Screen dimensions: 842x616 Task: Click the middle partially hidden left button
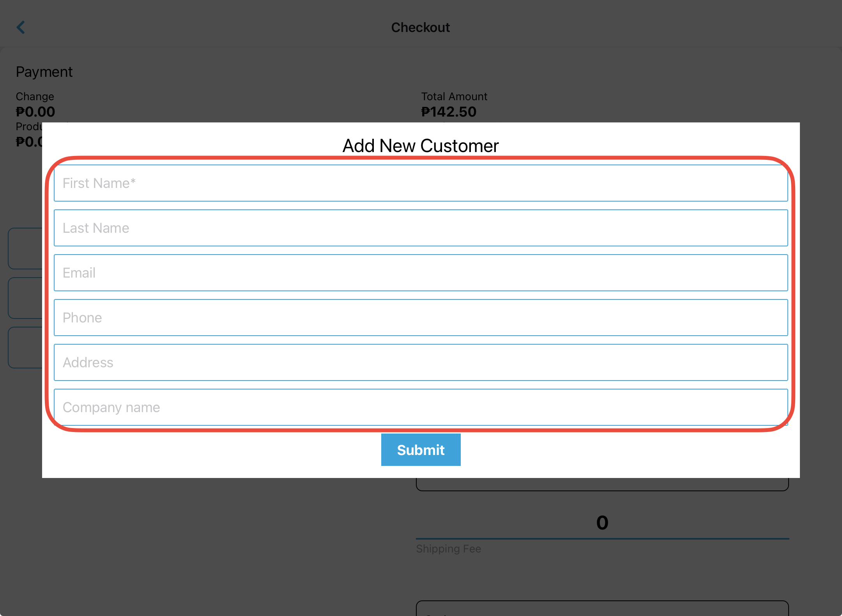coord(25,298)
